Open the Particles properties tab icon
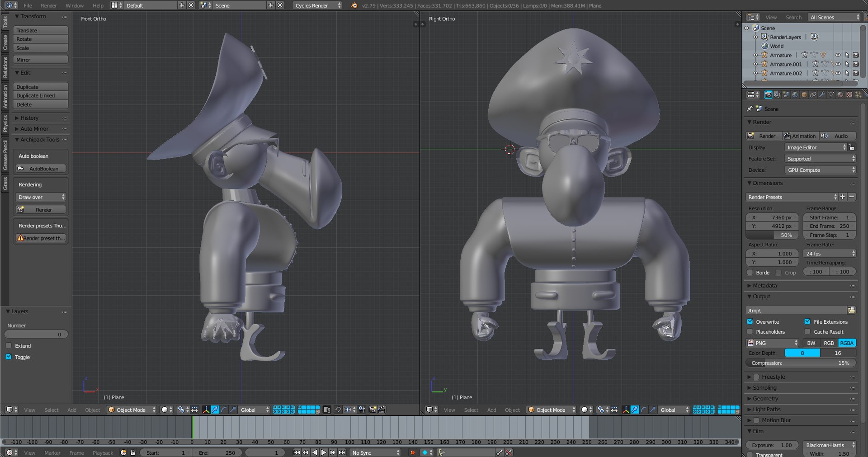This screenshot has width=868, height=457. (x=858, y=94)
